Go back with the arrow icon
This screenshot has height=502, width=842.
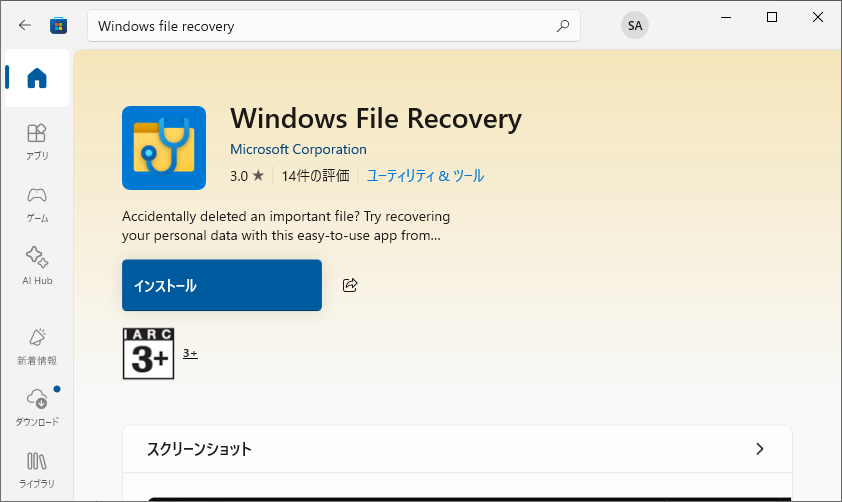(25, 25)
